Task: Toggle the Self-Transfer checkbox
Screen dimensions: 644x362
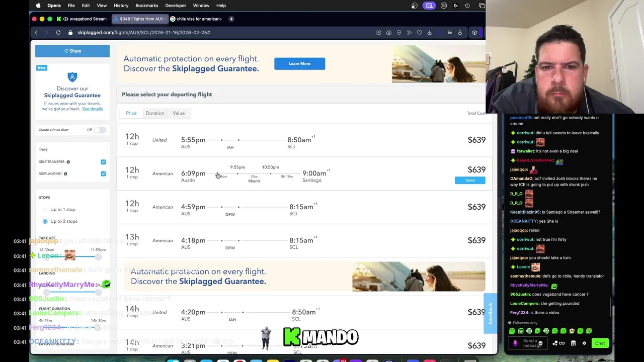Action: click(x=103, y=162)
